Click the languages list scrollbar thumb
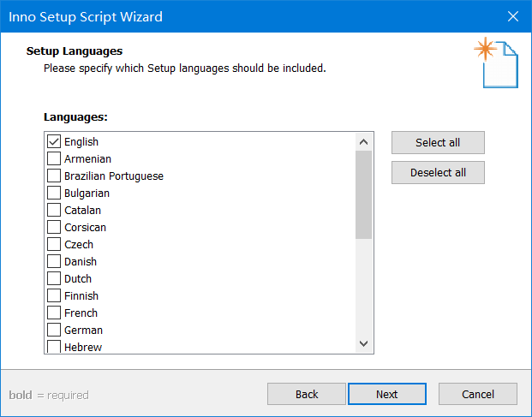This screenshot has height=417, width=532. point(364,195)
